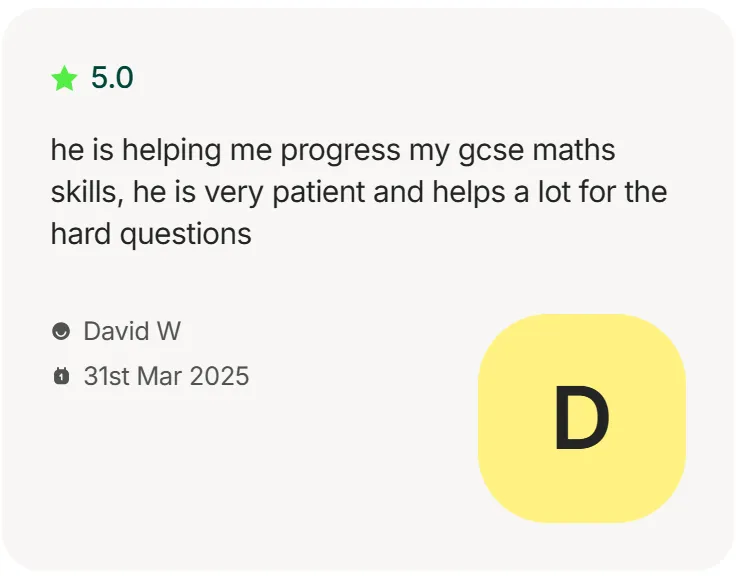Click the word 'skills,' starting the second line

pos(87,192)
